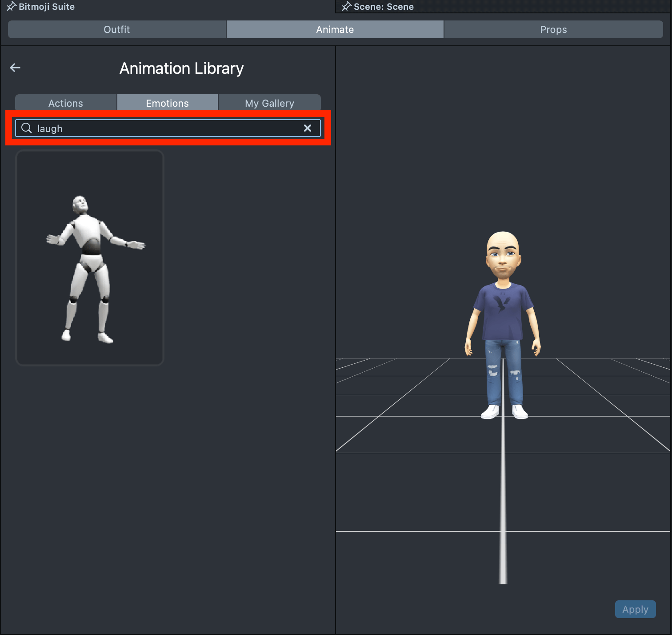Click the Scene: Scene panel title

(x=384, y=7)
